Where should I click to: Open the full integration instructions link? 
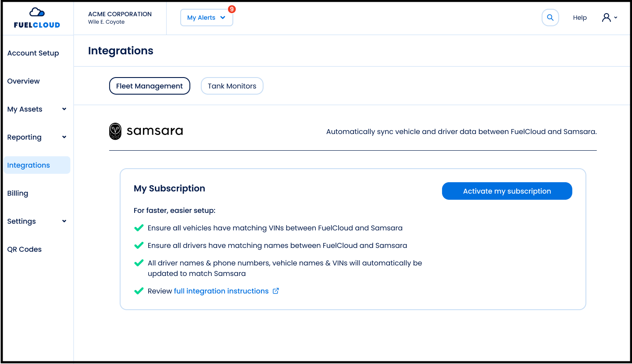click(x=221, y=291)
